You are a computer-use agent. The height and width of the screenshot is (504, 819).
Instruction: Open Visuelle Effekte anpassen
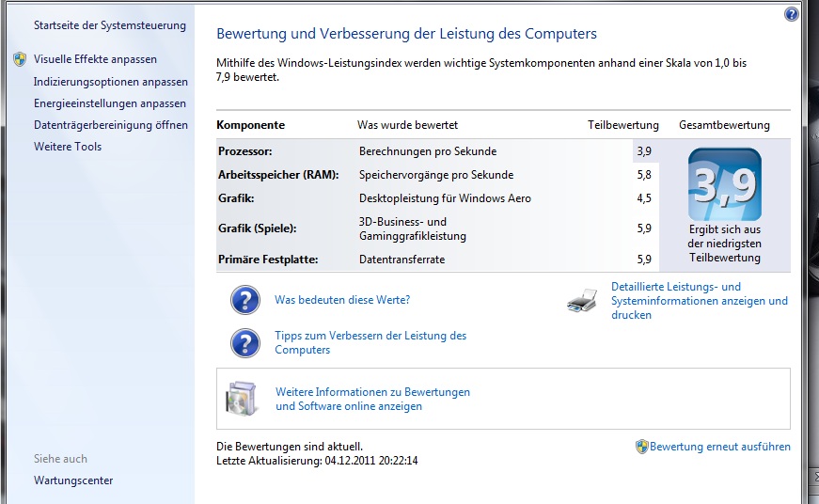(x=95, y=59)
